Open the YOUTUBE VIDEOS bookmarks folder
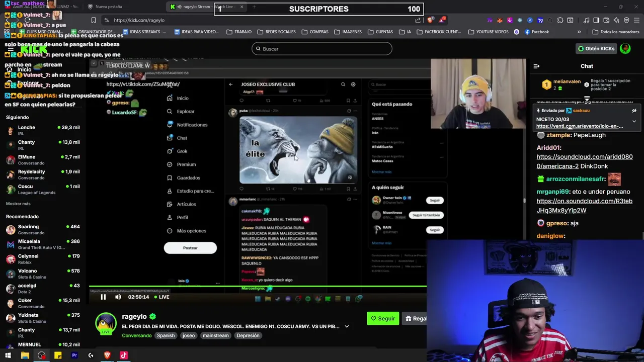The width and height of the screenshot is (644, 362). (x=488, y=32)
